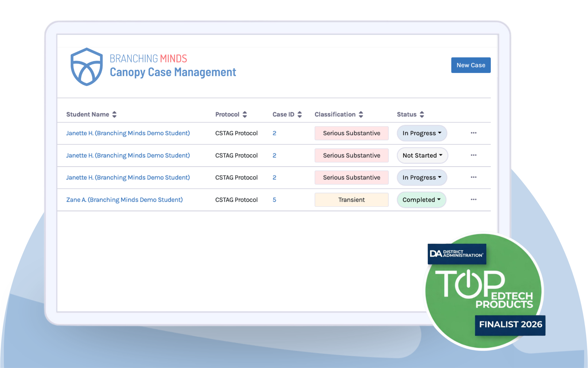Open the more options icon in Not Started row

[473, 155]
